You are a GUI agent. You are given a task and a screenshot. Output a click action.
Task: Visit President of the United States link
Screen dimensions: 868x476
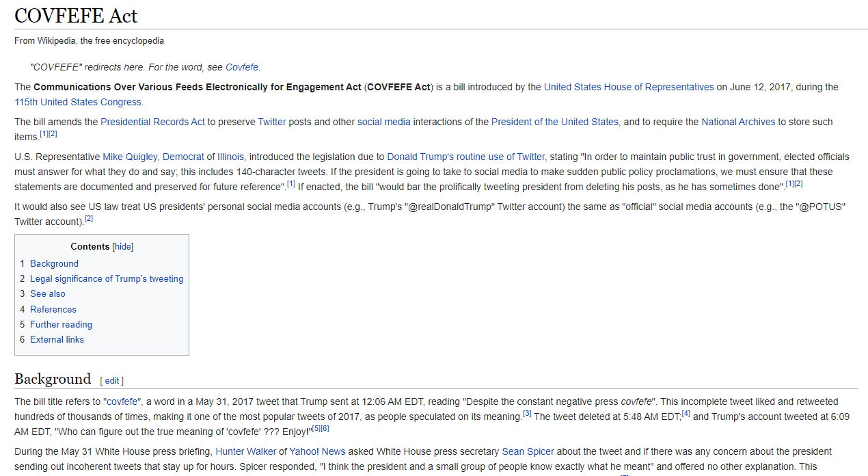[555, 122]
